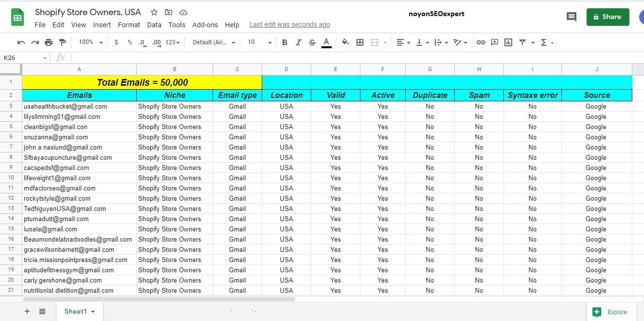Open the Explore panel
Viewport: 644px width, 321px height.
tap(611, 312)
